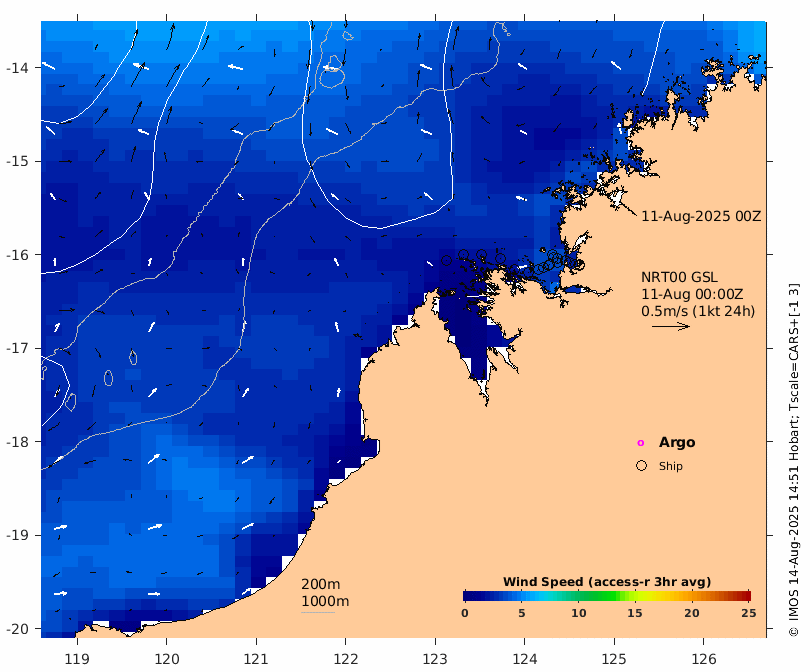The height and width of the screenshot is (672, 810).
Task: Click longitude axis label 119
Action: [77, 659]
